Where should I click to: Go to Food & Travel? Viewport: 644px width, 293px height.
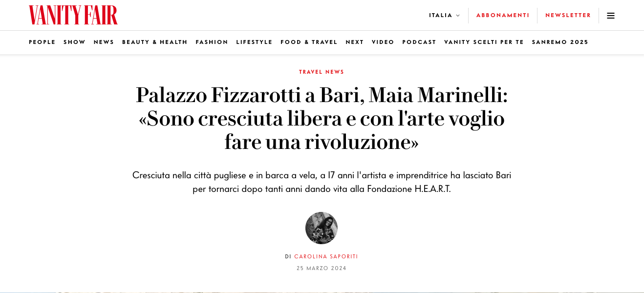pos(309,42)
